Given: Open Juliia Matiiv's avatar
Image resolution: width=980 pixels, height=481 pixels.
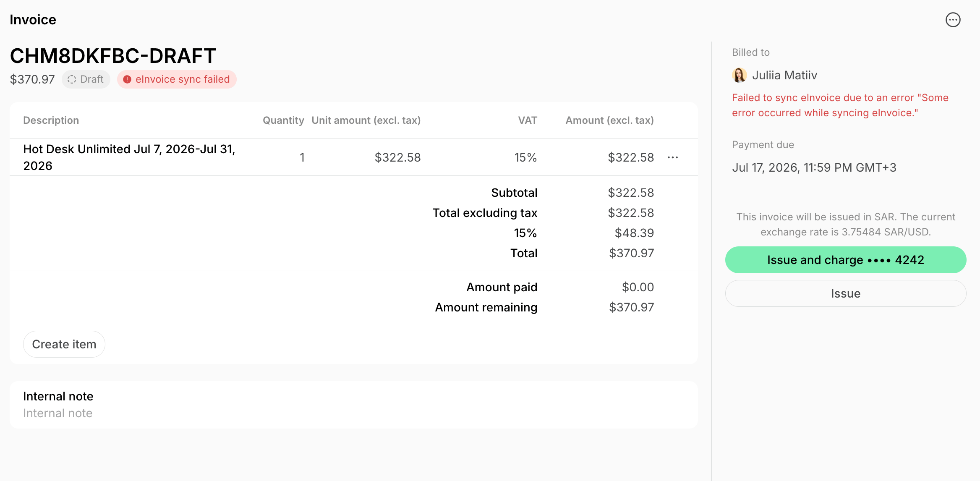Looking at the screenshot, I should tap(739, 75).
